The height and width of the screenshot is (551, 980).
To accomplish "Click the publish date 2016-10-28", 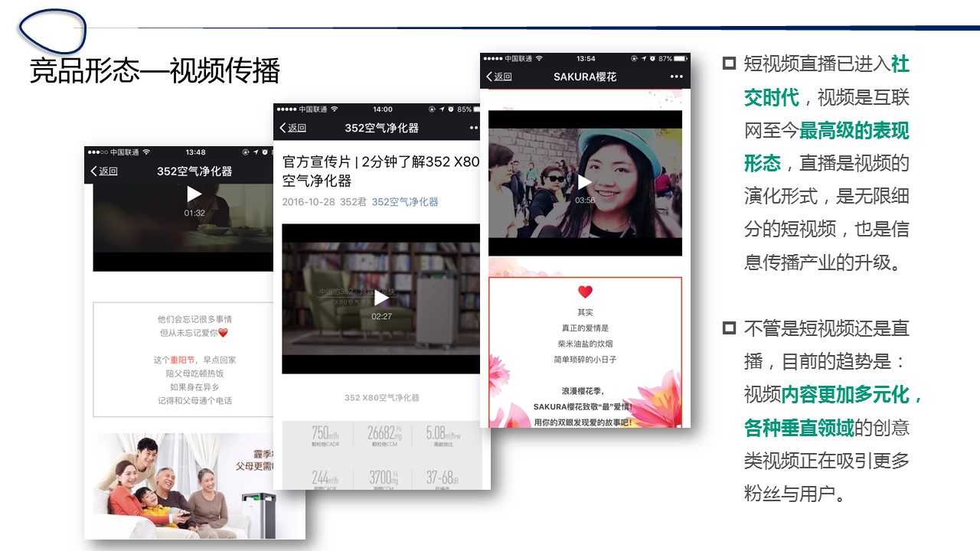I will coord(308,202).
